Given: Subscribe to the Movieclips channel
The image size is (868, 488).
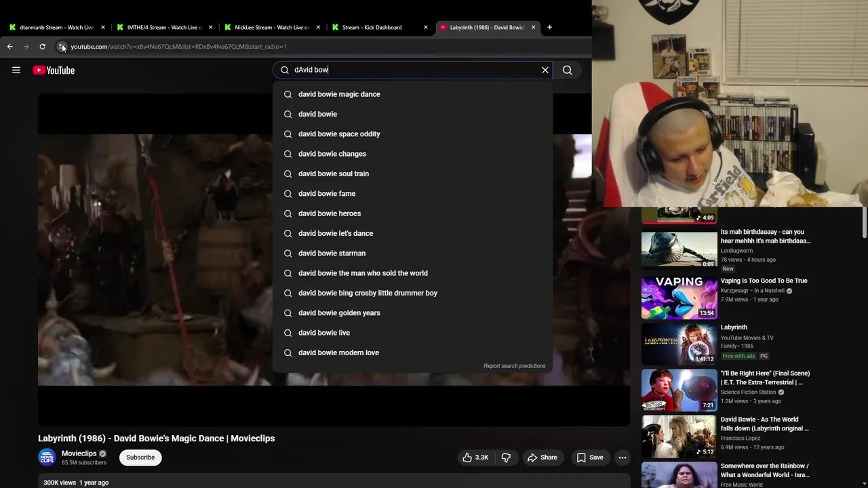Looking at the screenshot, I should click(140, 457).
